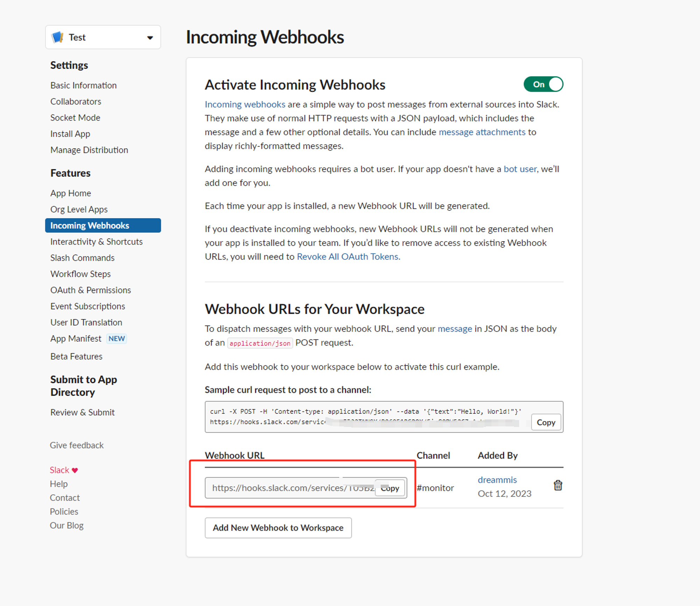Open the Event Subscriptions page
Image resolution: width=700 pixels, height=606 pixels.
click(x=87, y=306)
